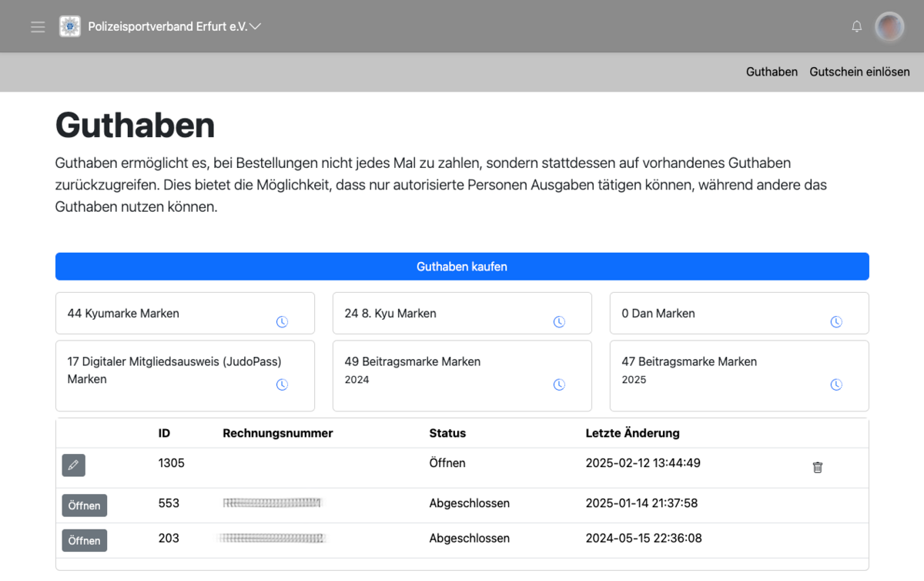The image size is (924, 581).
Task: Show history clock for Dan Marken
Action: [x=836, y=322]
